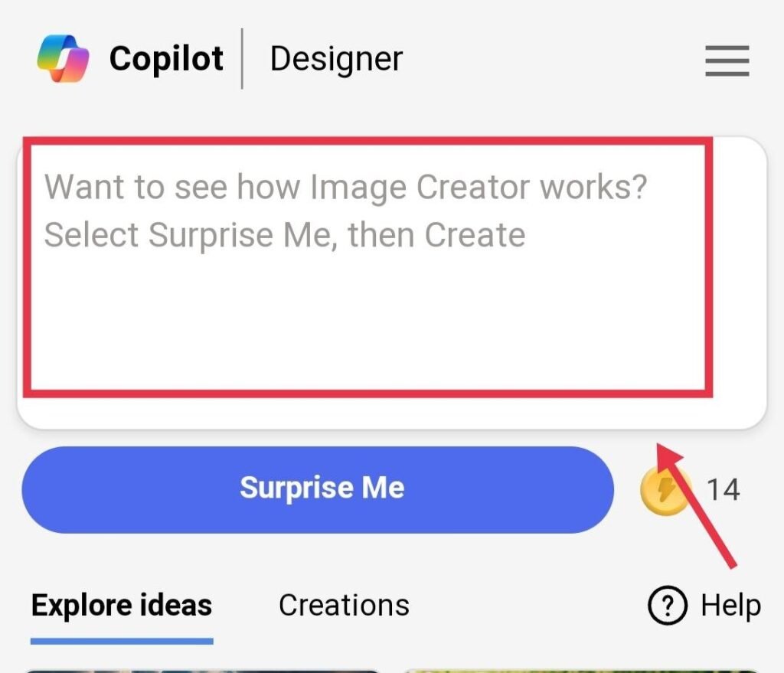Open the first idea thumbnail at bottom left
Image resolution: width=784 pixels, height=673 pixels.
click(x=203, y=669)
